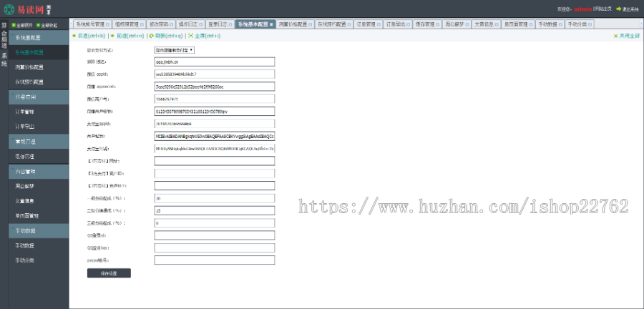This screenshot has height=309, width=644.
Task: Select 订单管理 in the left sidebar
Action: tap(26, 112)
